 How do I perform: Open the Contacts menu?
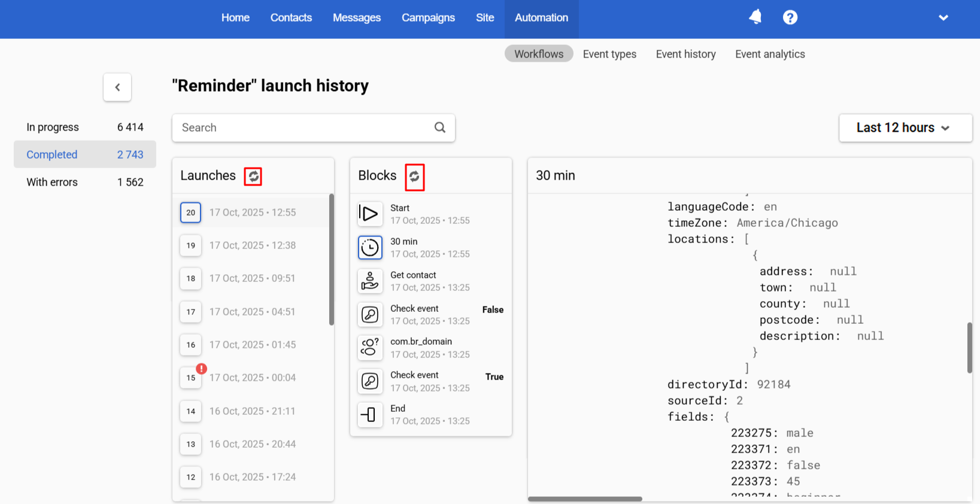[x=291, y=18]
